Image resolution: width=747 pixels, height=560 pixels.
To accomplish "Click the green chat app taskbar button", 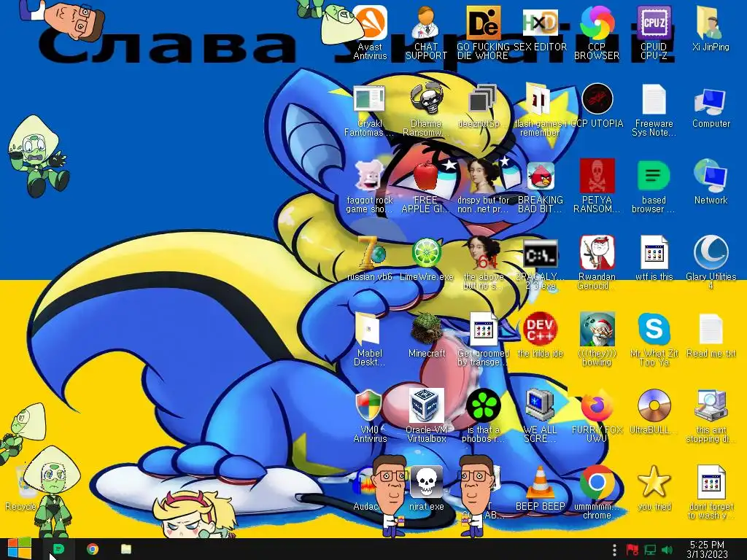I will pyautogui.click(x=58, y=549).
